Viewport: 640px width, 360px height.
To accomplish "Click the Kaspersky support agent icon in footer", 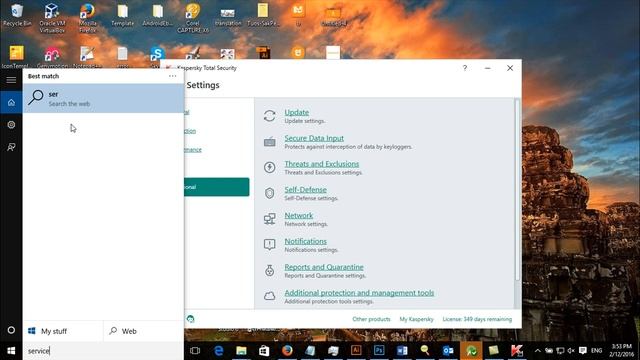I will coord(190,319).
